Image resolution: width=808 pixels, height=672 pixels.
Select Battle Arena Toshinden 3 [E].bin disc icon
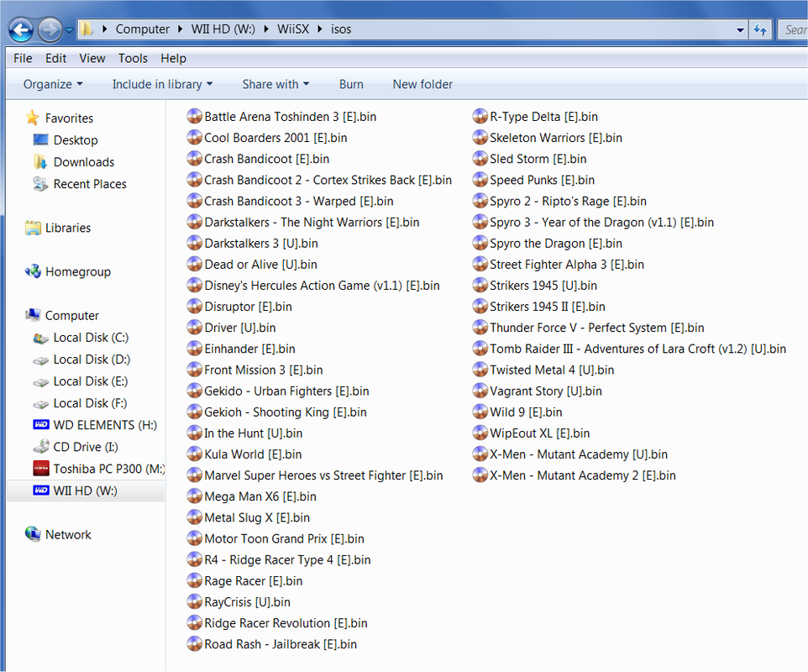[x=194, y=117]
